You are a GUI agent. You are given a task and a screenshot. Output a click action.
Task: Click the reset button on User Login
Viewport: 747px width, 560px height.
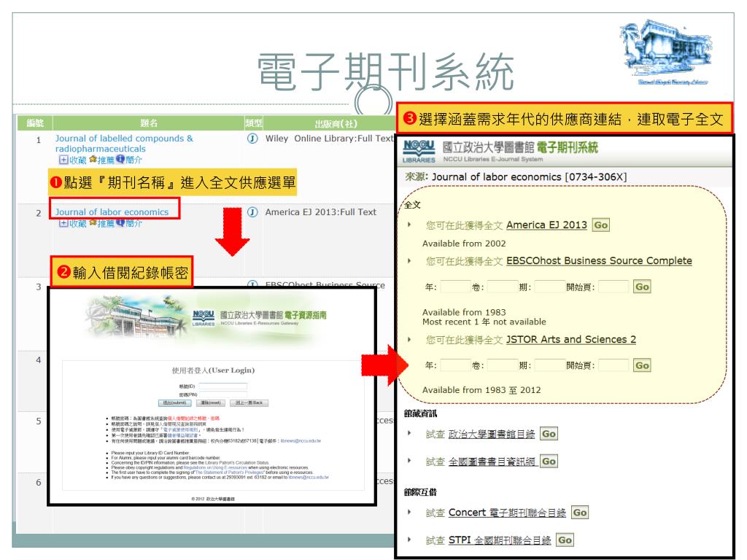coord(211,402)
